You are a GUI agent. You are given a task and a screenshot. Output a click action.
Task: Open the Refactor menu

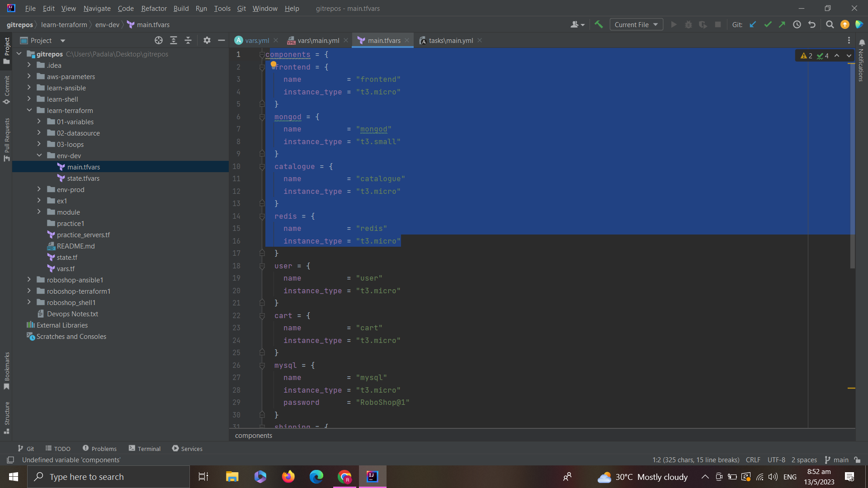[x=154, y=8]
